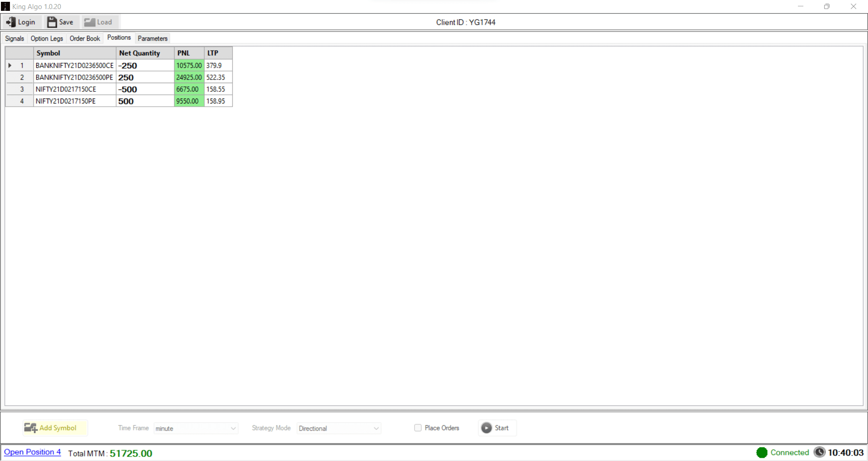Click the clock icon beside time
This screenshot has height=461, width=868.
(820, 452)
